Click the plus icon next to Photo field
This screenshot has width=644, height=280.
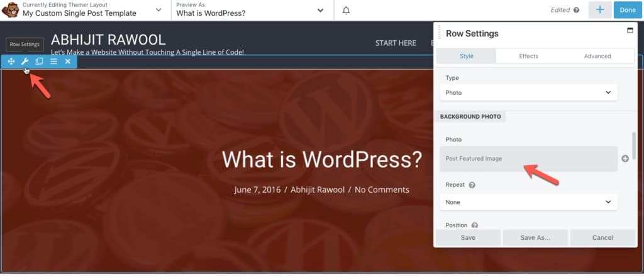click(x=625, y=159)
